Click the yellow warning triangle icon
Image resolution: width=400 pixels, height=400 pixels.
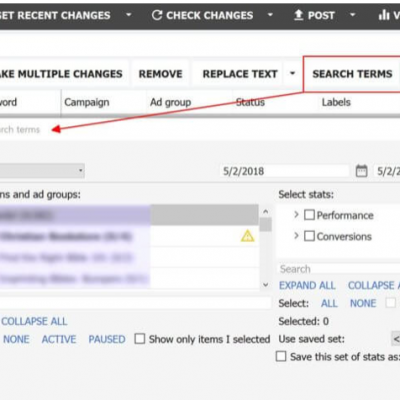[x=247, y=236]
